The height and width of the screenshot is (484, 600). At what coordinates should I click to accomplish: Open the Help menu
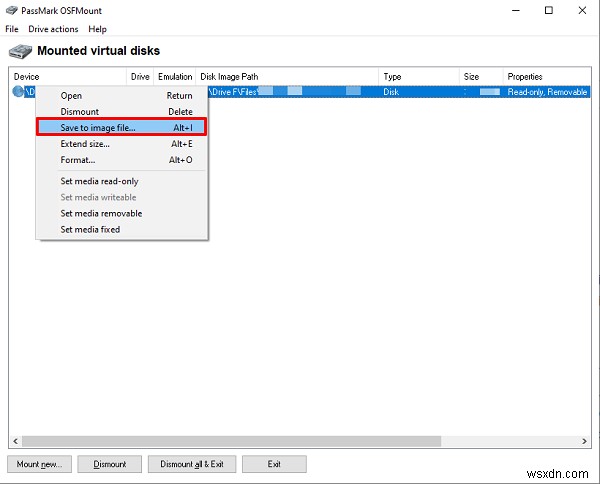point(97,29)
